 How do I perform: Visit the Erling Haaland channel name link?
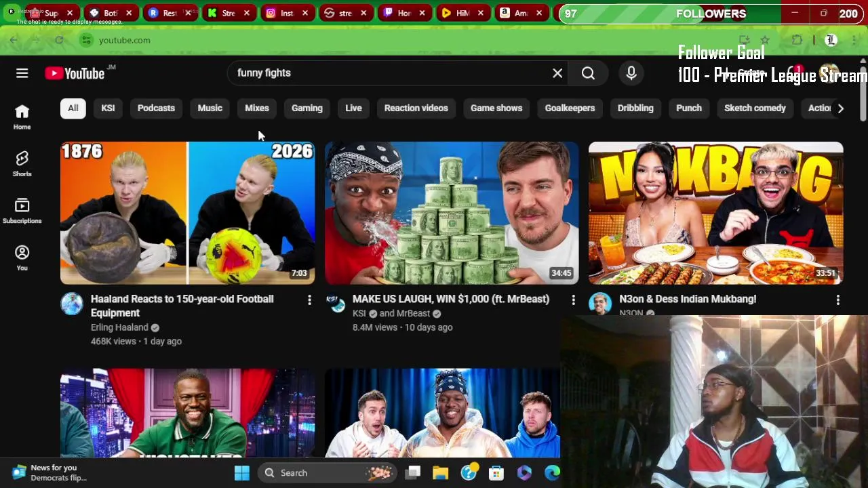pos(119,327)
